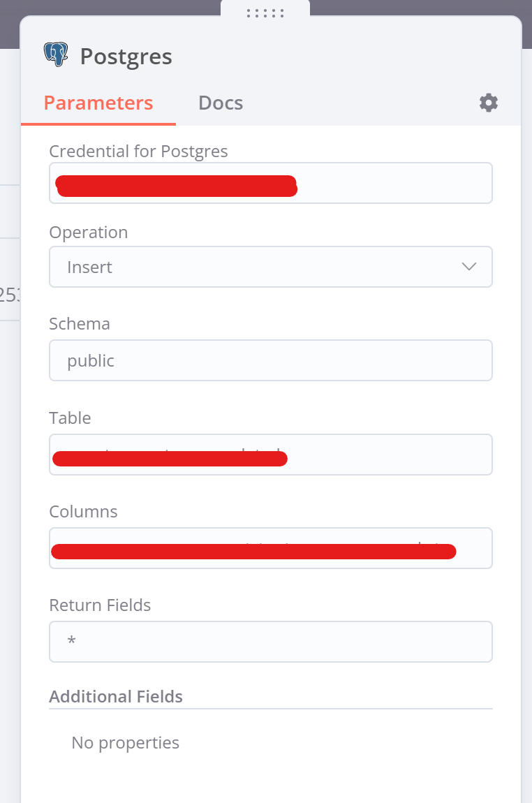Click the Additional Fields section header
Screen dimensions: 532x803
click(116, 697)
